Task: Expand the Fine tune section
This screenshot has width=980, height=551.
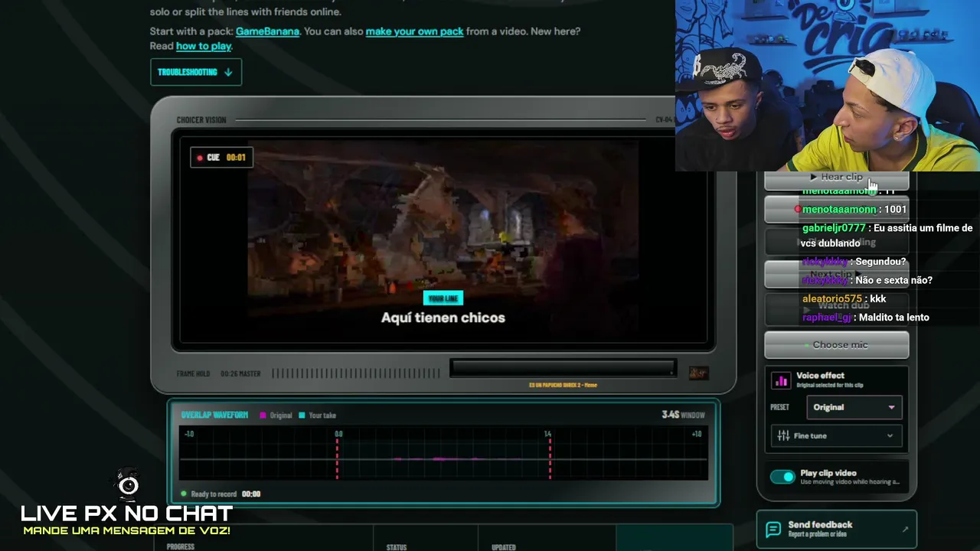Action: click(836, 435)
